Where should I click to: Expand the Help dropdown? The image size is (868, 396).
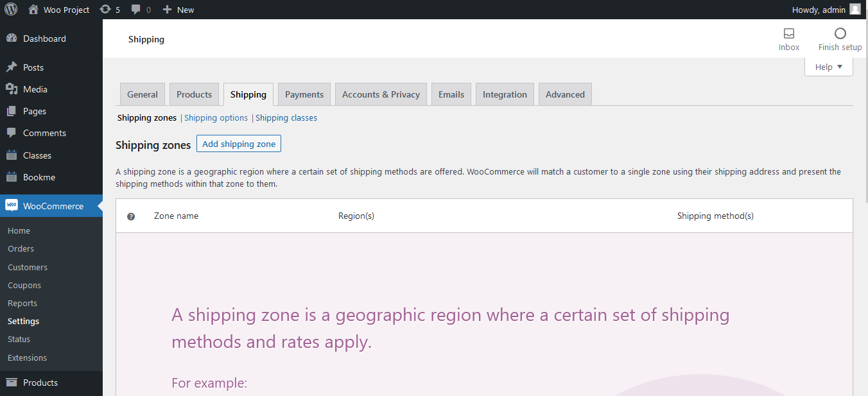click(x=829, y=67)
